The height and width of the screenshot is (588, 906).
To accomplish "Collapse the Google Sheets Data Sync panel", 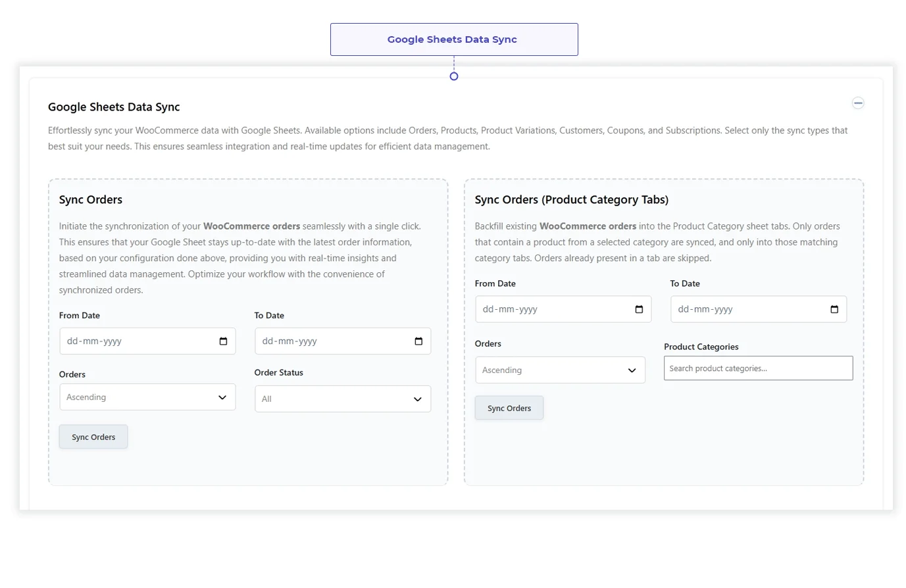I will click(857, 103).
